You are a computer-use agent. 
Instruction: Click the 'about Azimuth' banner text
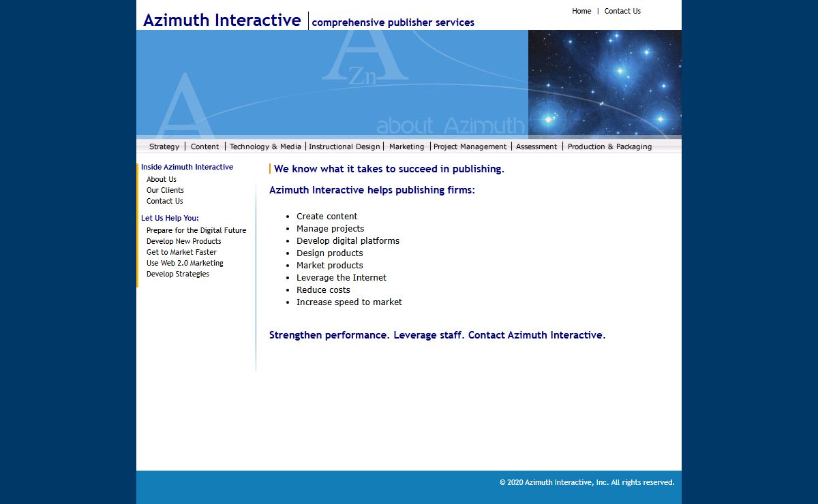(451, 126)
